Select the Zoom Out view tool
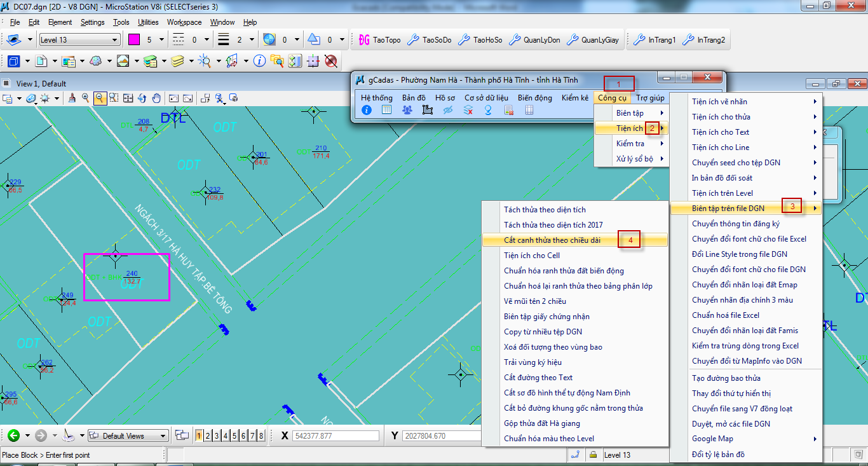 coord(100,99)
